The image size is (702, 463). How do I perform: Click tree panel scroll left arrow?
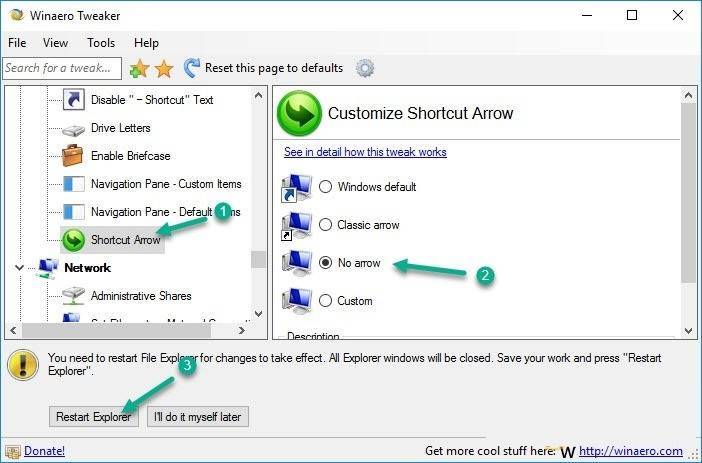pyautogui.click(x=13, y=330)
